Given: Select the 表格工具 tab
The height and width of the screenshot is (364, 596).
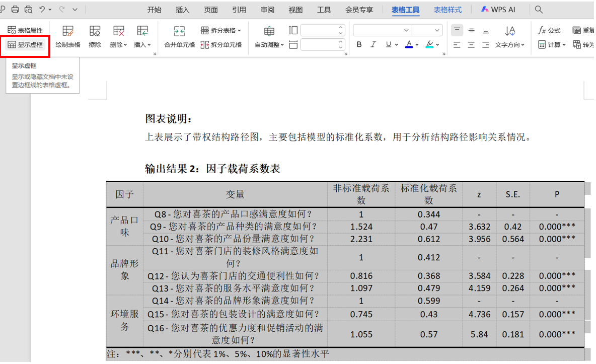Looking at the screenshot, I should [405, 10].
